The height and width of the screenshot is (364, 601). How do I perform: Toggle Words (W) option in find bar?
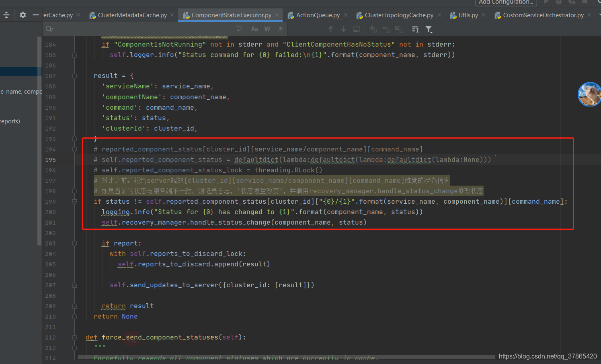point(267,29)
